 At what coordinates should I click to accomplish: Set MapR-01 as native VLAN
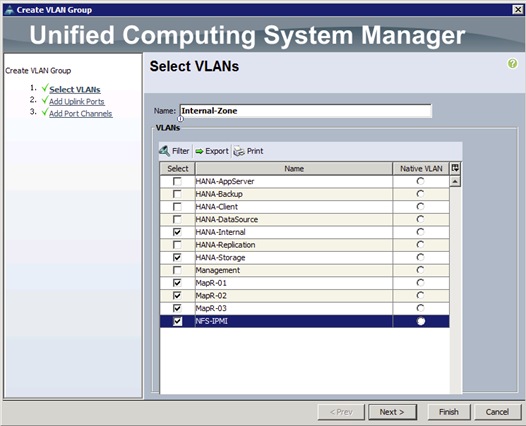tap(420, 283)
